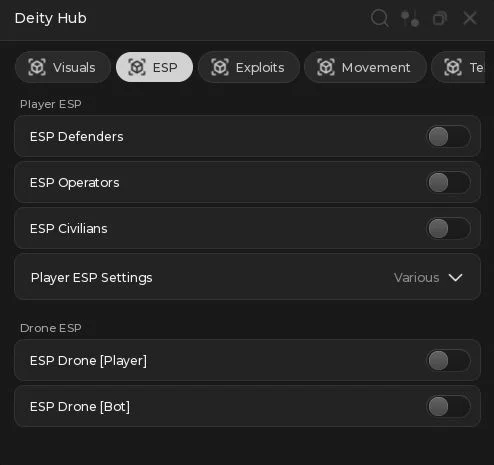Click the theme settings sliders icon
The width and height of the screenshot is (494, 465).
point(410,18)
